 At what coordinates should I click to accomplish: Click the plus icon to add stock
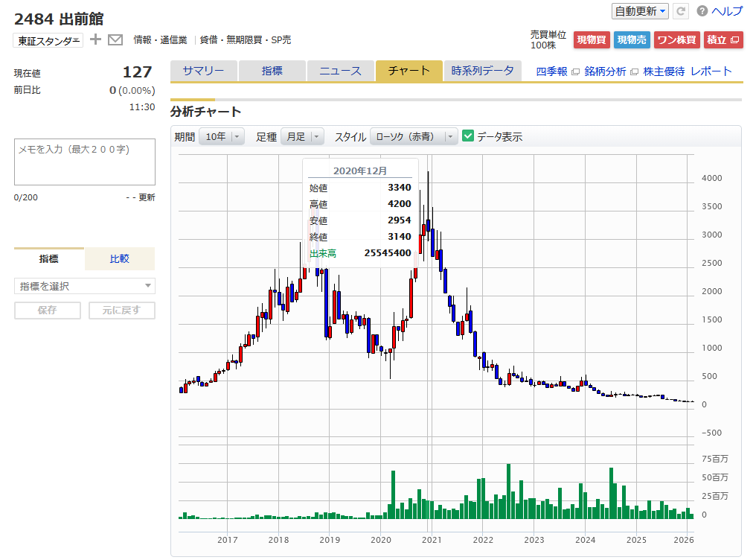coord(95,40)
